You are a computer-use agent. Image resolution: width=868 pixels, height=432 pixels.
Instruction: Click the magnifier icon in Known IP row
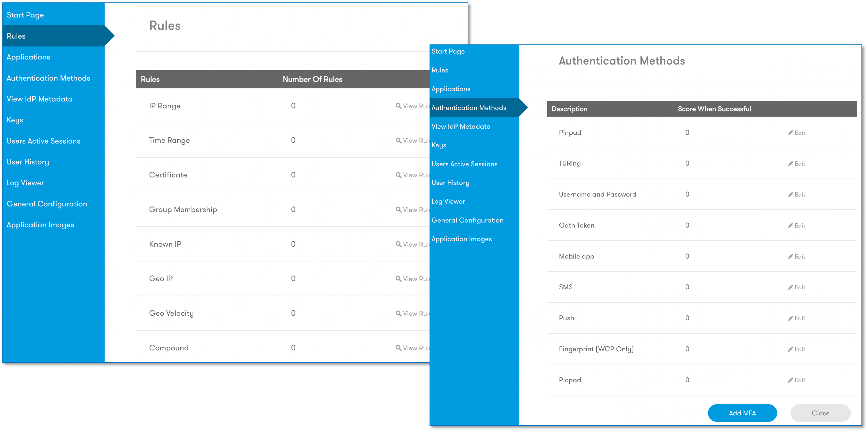(398, 244)
